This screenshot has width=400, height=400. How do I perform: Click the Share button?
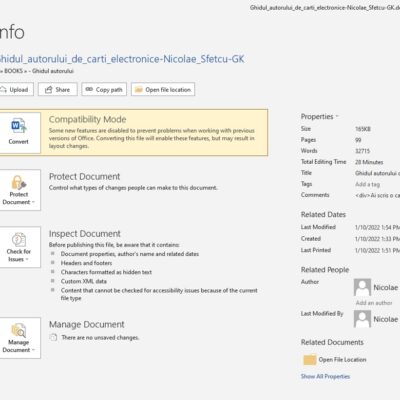58,89
